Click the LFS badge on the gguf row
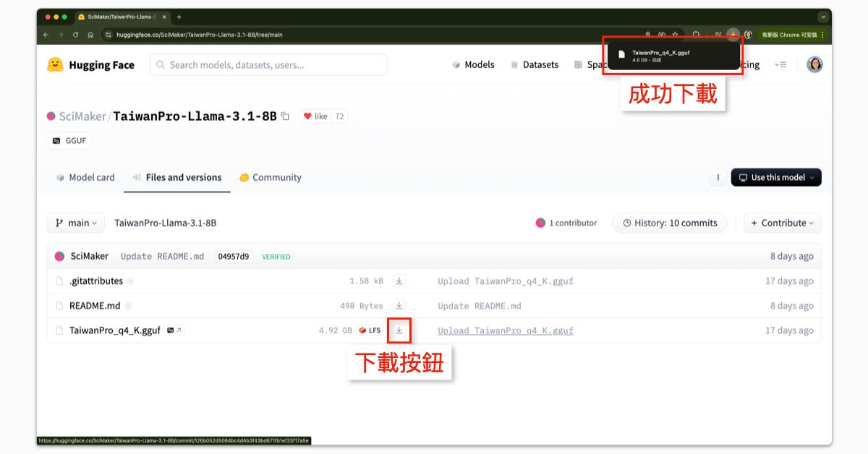The image size is (868, 454). point(370,330)
